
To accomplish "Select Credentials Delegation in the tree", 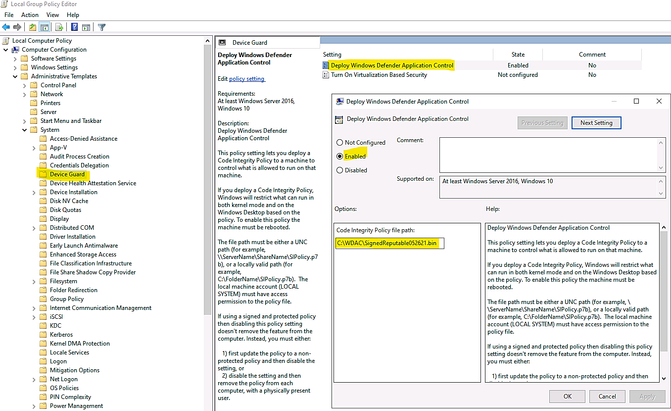I will pos(79,166).
